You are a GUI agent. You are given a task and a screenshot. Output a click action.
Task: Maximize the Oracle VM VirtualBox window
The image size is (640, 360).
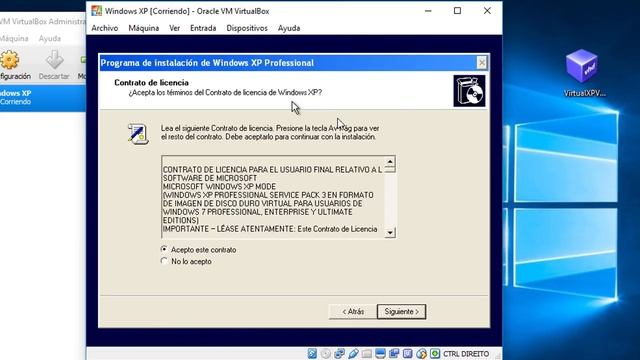tap(458, 11)
